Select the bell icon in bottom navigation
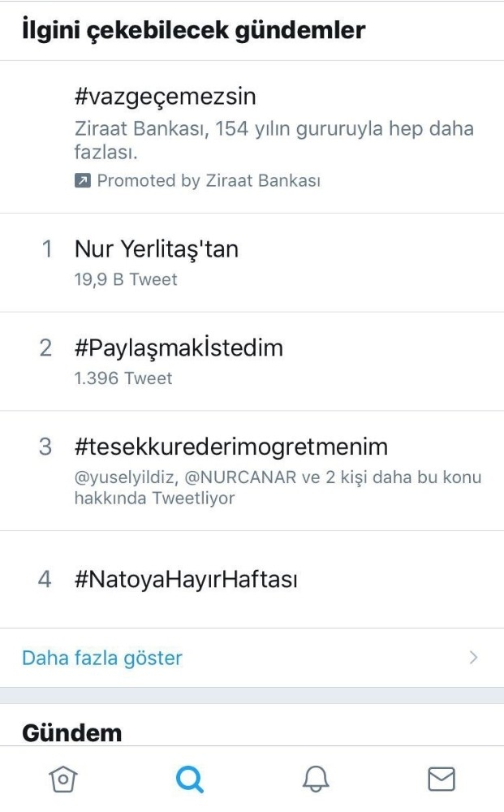The image size is (504, 812). click(315, 778)
